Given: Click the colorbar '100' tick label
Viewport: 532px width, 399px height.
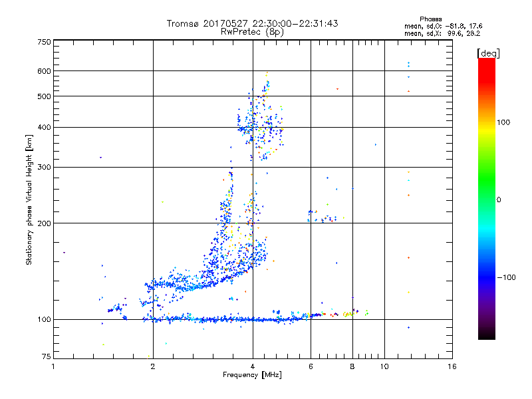Looking at the screenshot, I should click(503, 122).
